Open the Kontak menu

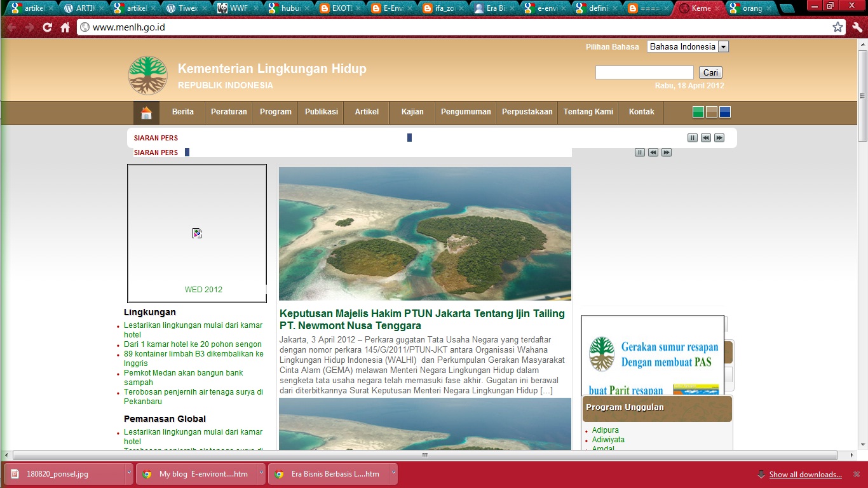click(642, 112)
